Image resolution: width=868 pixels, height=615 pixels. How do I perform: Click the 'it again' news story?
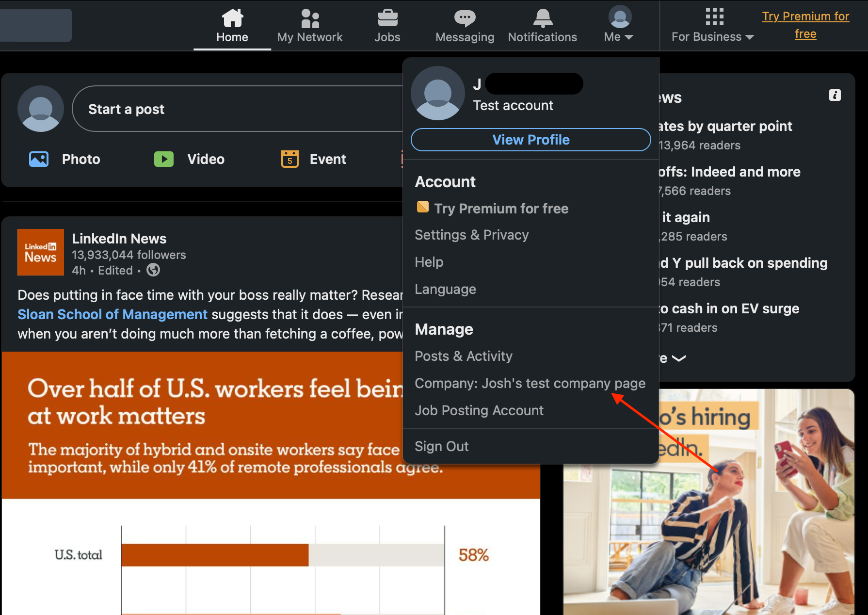pos(686,218)
